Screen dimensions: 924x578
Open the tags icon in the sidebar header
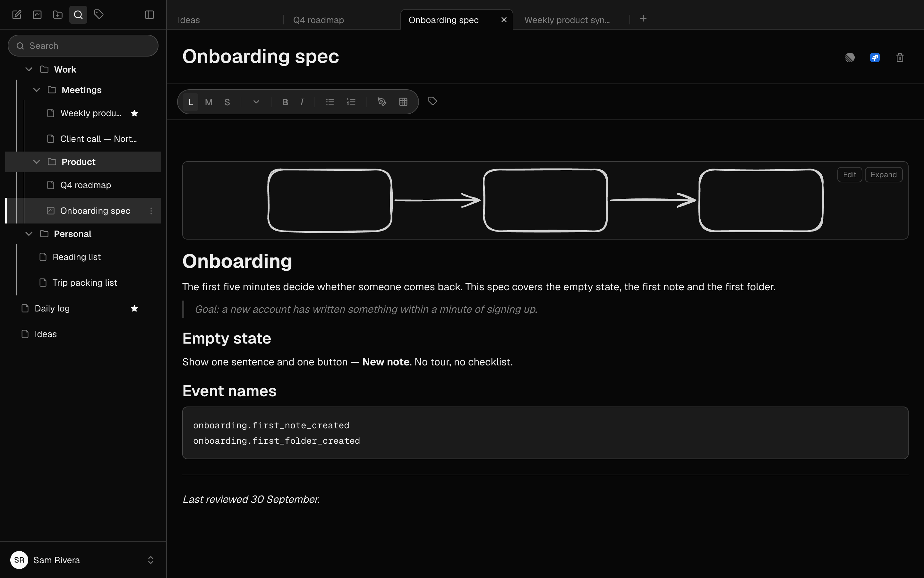pyautogui.click(x=99, y=15)
